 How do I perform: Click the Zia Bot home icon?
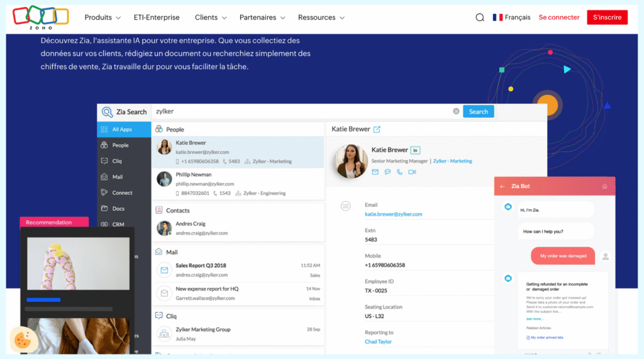pyautogui.click(x=604, y=186)
